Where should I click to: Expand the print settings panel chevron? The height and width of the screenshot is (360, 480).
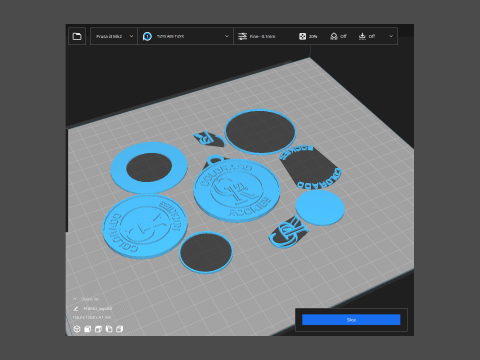391,36
